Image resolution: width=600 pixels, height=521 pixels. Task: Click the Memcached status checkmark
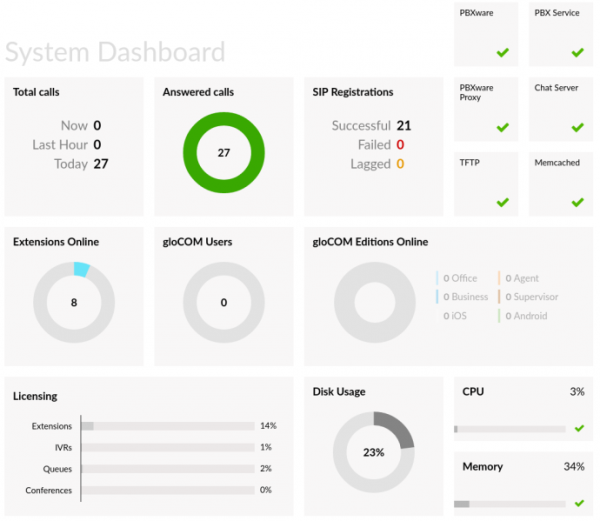coord(577,202)
